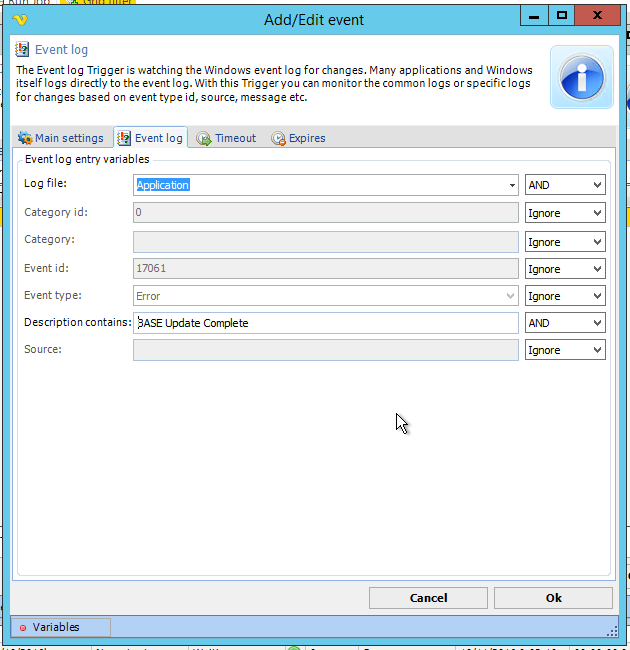Click the Event log header icon
Screen dimensions: 630x650
[x=22, y=49]
